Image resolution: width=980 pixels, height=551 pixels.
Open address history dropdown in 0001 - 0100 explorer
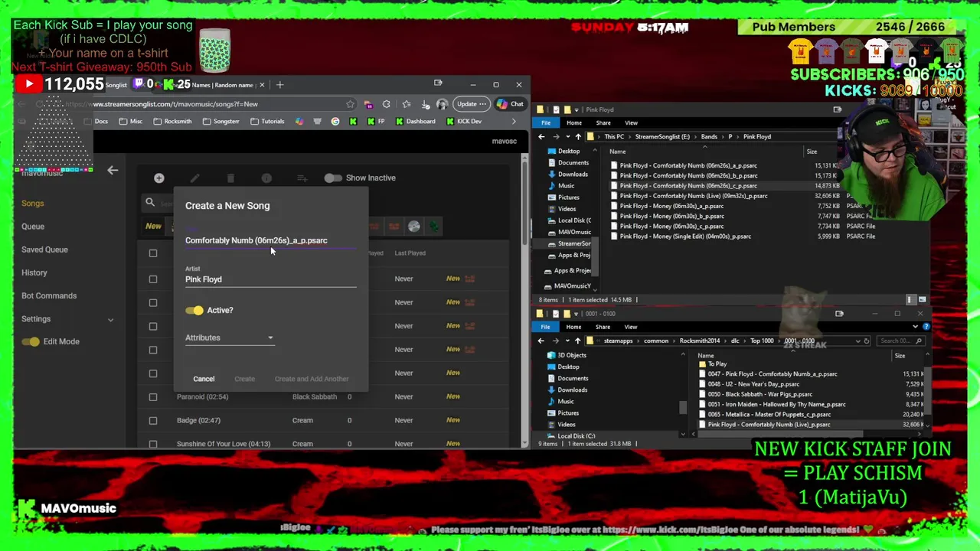tap(857, 341)
